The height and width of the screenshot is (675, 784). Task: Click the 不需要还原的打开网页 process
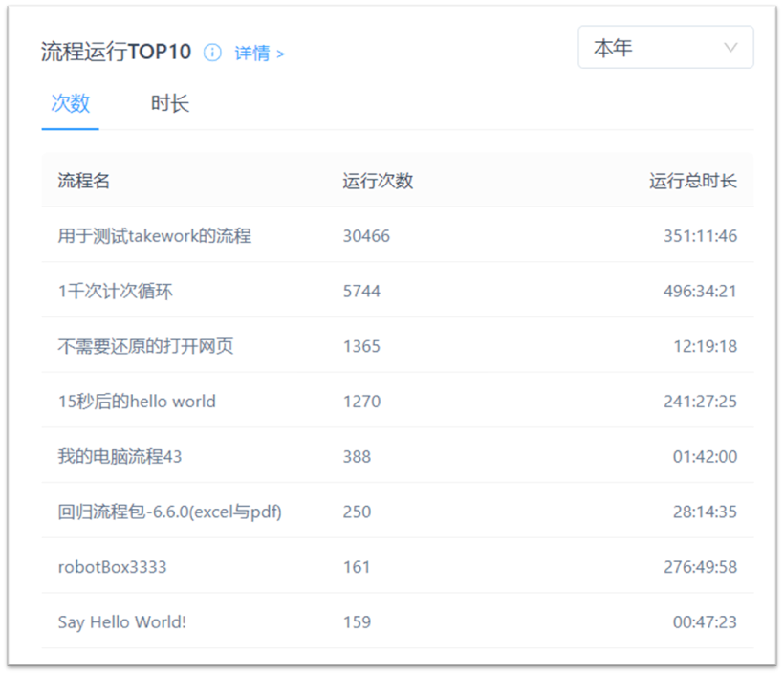tap(145, 346)
